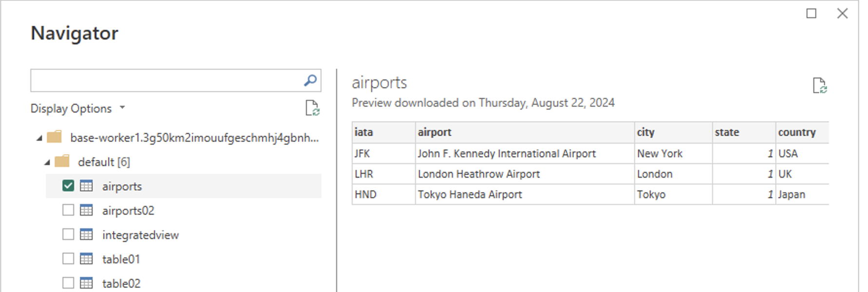Refresh the airports preview

820,86
